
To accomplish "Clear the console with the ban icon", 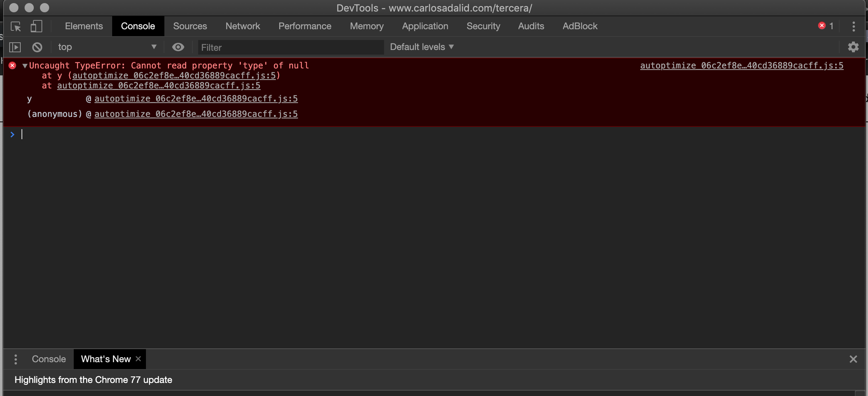I will (x=37, y=47).
